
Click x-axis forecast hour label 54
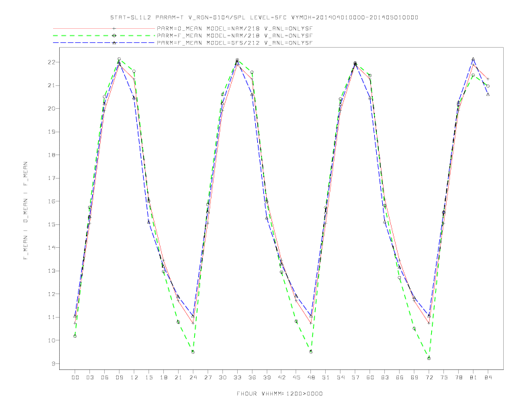pyautogui.click(x=341, y=377)
